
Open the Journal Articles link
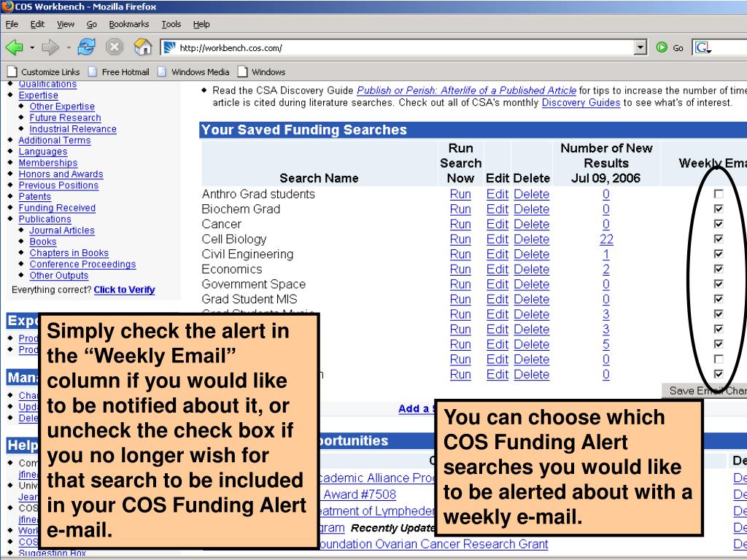pyautogui.click(x=62, y=230)
